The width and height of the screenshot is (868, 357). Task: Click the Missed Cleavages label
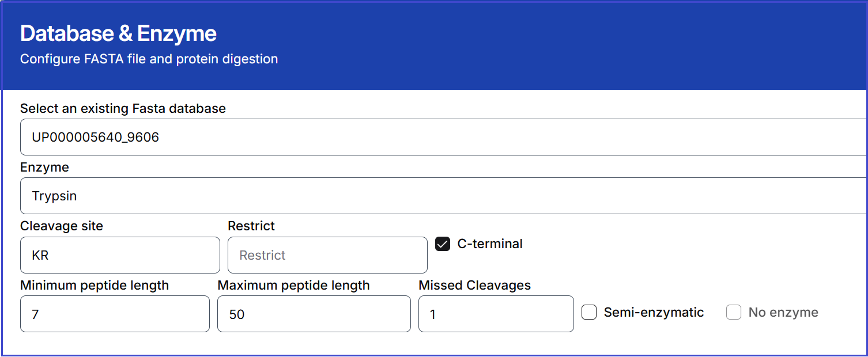pos(474,286)
